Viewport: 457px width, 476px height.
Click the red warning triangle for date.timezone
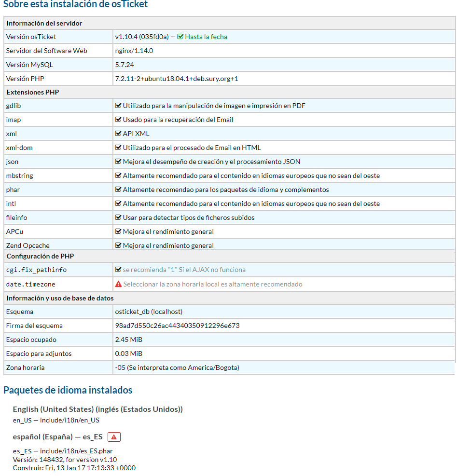pyautogui.click(x=118, y=284)
